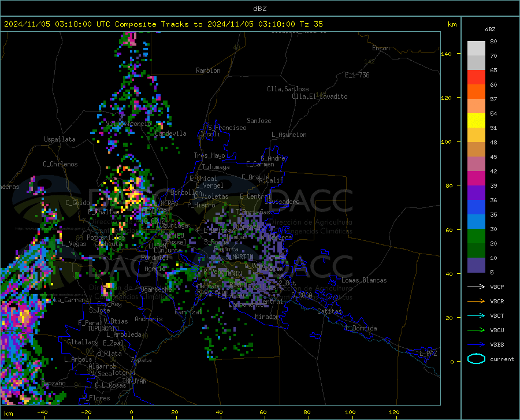This screenshot has height=420, width=520.
Task: Click the Mirador map label
Action: 267,317
